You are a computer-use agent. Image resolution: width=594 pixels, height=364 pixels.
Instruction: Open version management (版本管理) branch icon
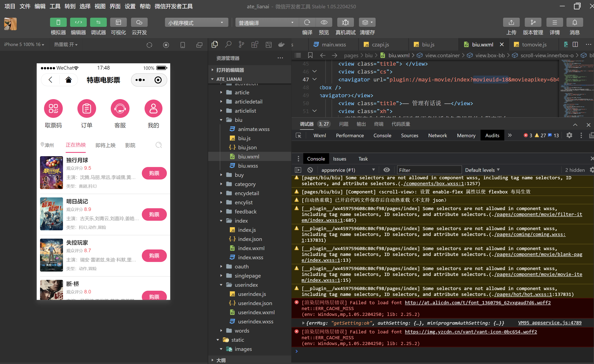pyautogui.click(x=533, y=22)
